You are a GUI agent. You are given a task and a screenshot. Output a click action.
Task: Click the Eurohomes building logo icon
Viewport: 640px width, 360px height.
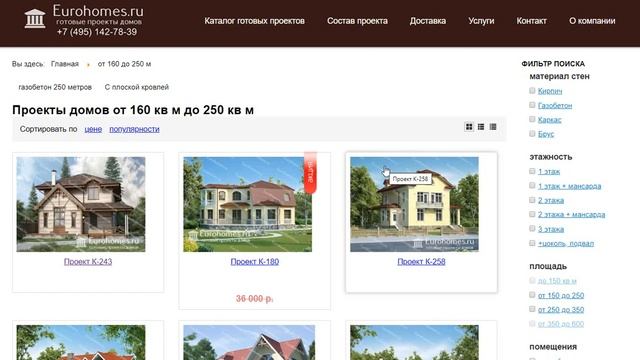(35, 19)
